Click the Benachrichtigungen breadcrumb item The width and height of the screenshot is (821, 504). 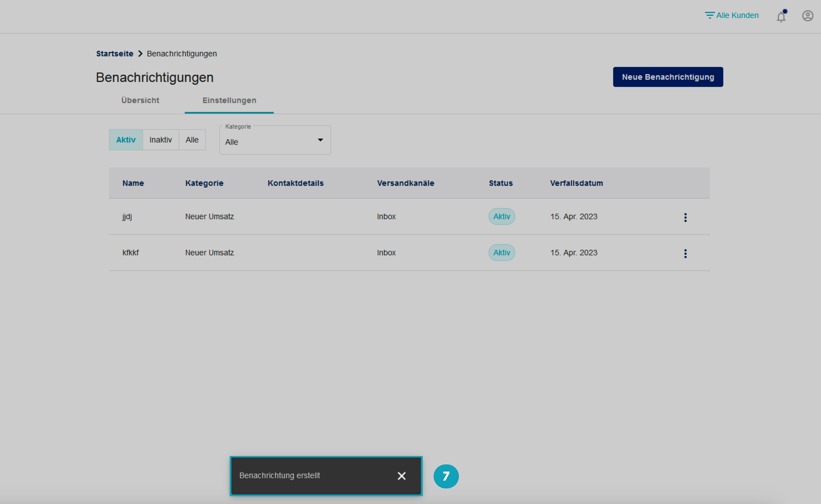pyautogui.click(x=182, y=54)
